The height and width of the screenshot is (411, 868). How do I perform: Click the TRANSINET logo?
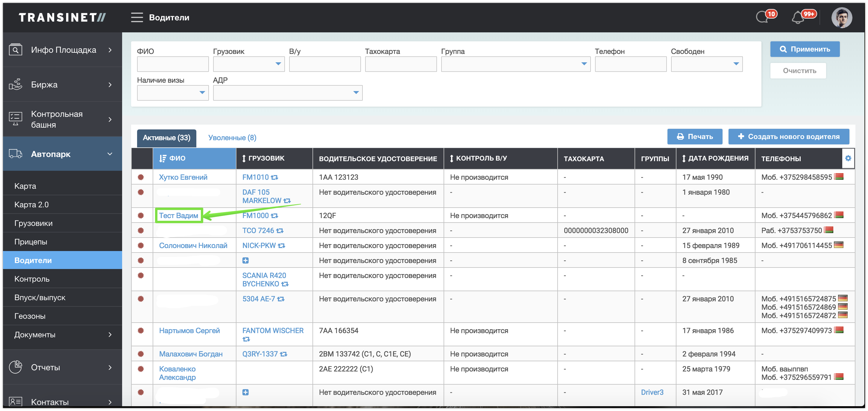tap(62, 18)
